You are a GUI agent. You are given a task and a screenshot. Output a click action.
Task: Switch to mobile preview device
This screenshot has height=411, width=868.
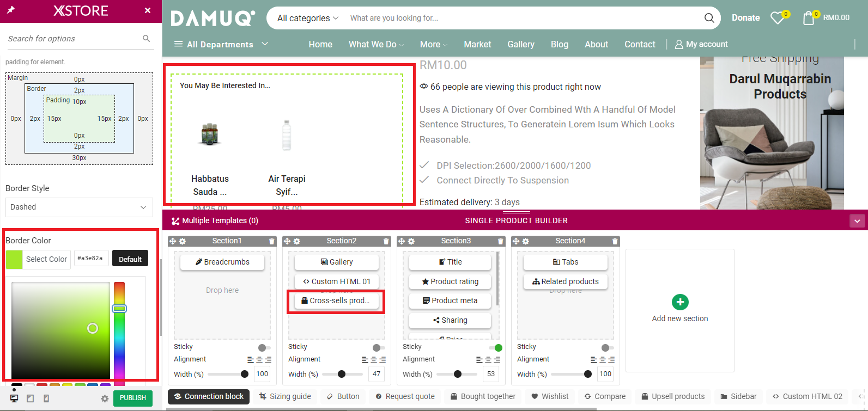click(x=46, y=398)
